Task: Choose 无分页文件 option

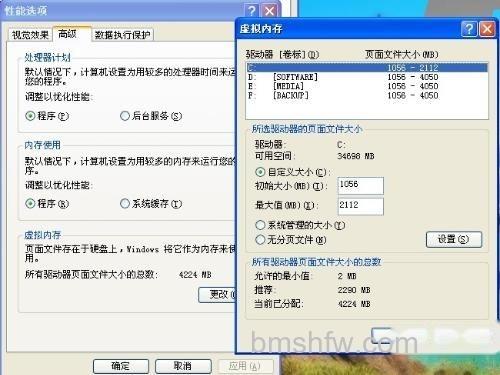Action: (260, 240)
